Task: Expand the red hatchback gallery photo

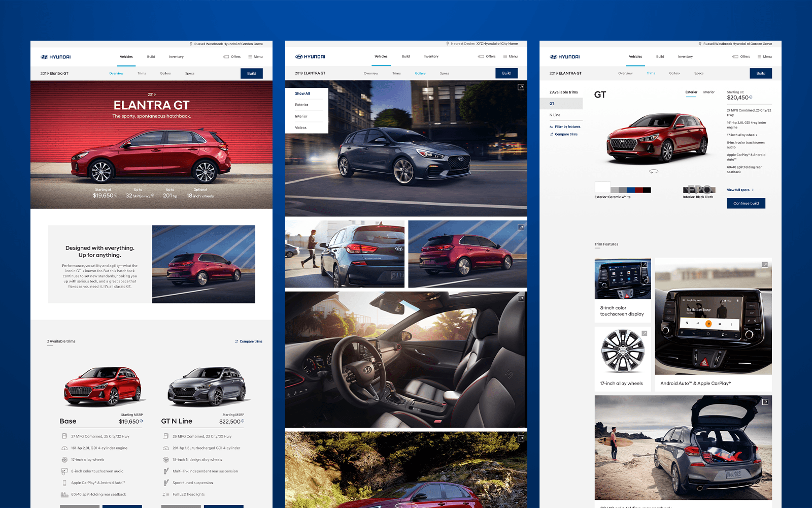Action: pos(521,227)
